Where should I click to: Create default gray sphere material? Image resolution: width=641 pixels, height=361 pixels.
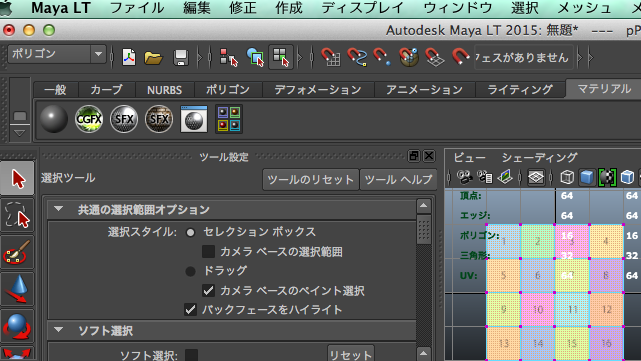(x=54, y=119)
